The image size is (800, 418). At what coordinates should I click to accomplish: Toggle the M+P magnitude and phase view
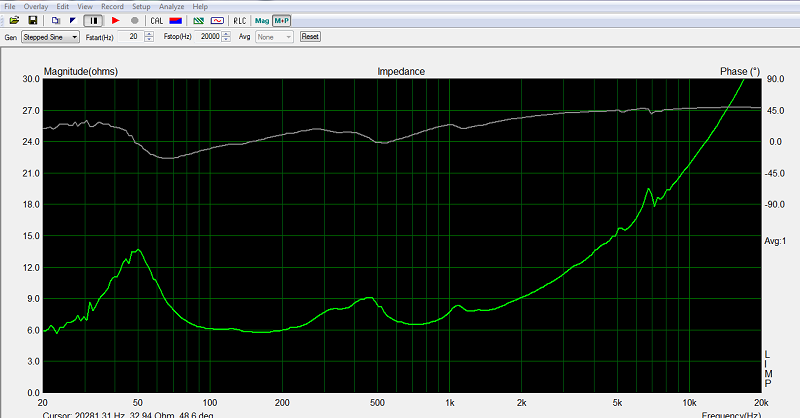[x=282, y=20]
